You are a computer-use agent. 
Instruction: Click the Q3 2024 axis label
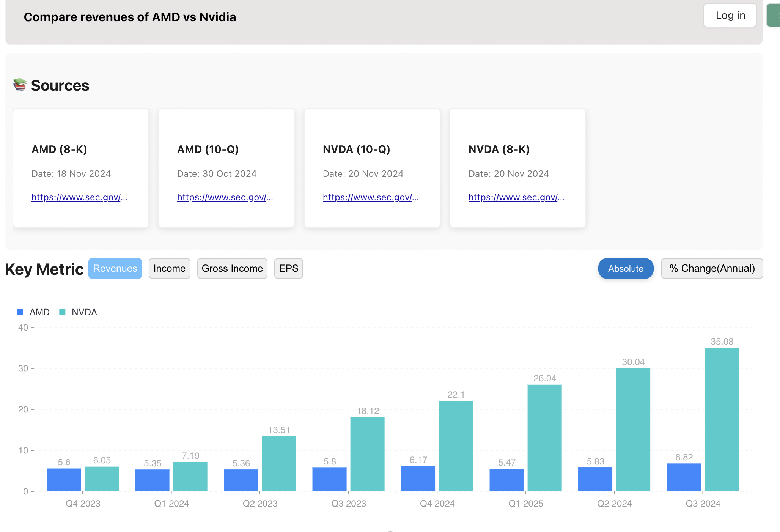(x=703, y=504)
